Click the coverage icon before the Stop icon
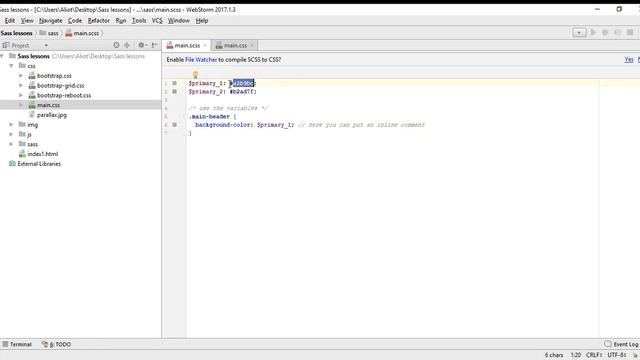 coord(618,32)
